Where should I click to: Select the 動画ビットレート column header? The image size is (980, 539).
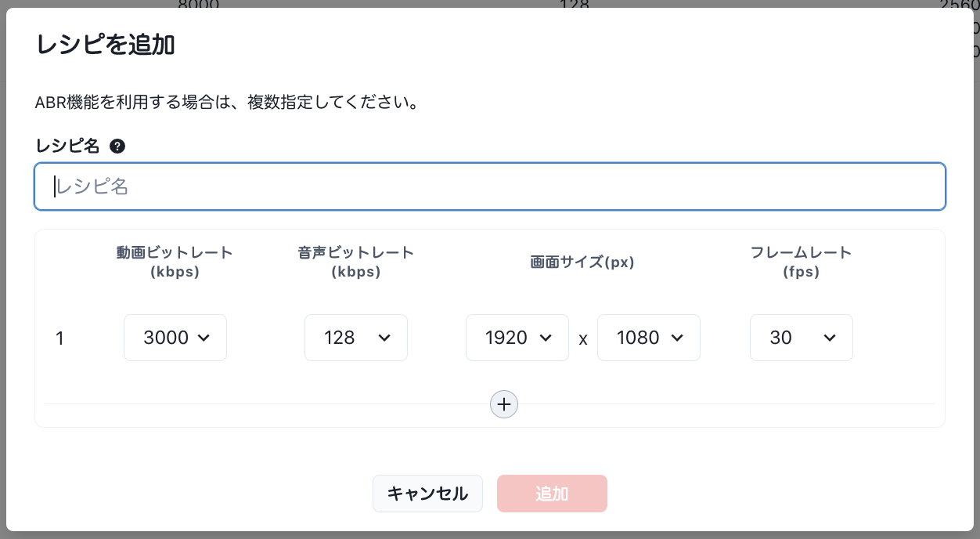pos(175,262)
